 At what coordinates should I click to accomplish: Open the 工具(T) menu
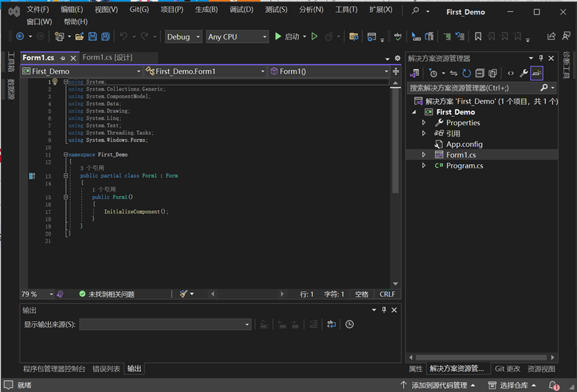[346, 10]
